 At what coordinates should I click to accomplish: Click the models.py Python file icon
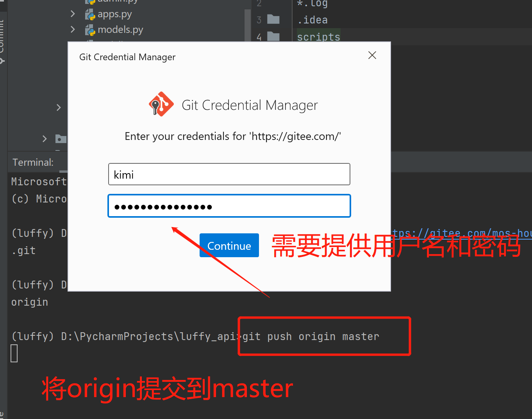(x=90, y=30)
